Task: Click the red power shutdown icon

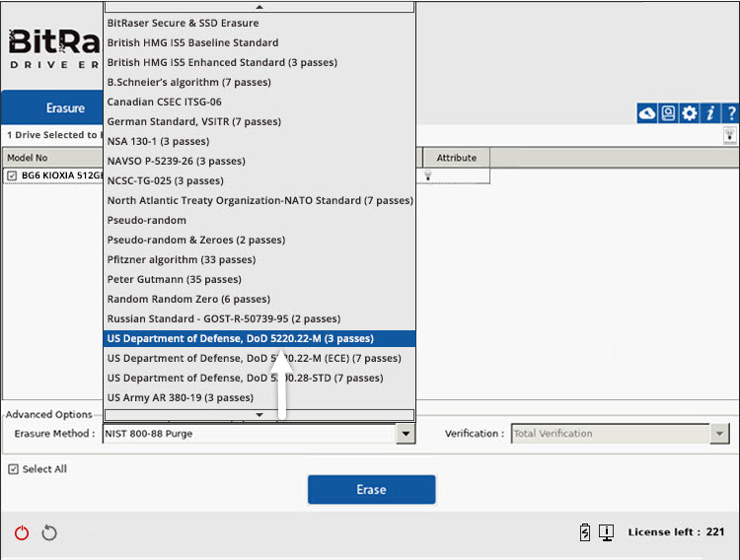Action: [22, 533]
